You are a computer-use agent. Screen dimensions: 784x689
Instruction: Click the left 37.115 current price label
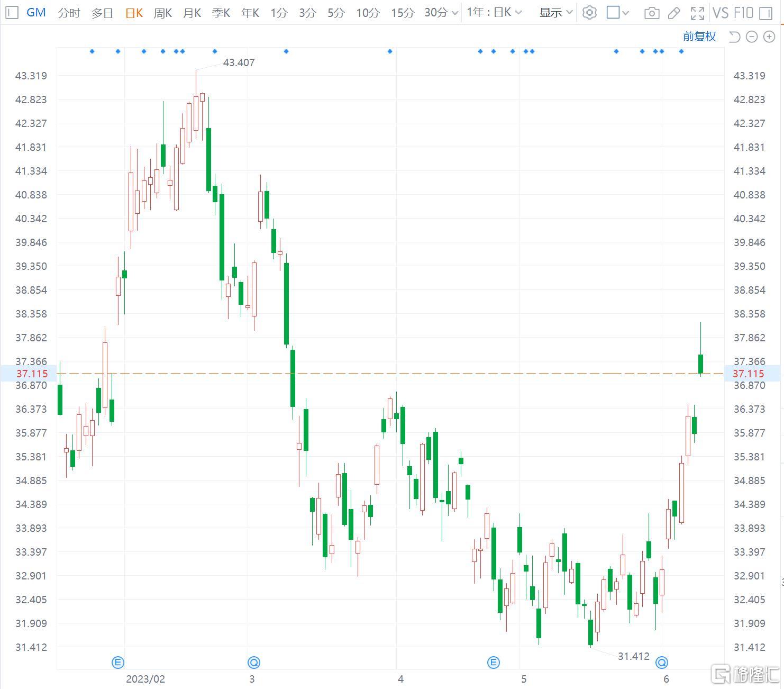tap(32, 374)
